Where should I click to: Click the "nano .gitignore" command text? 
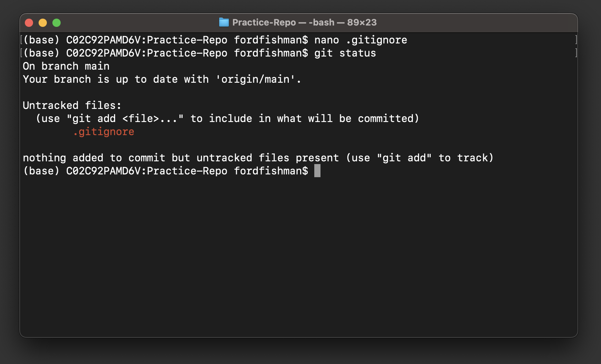360,40
